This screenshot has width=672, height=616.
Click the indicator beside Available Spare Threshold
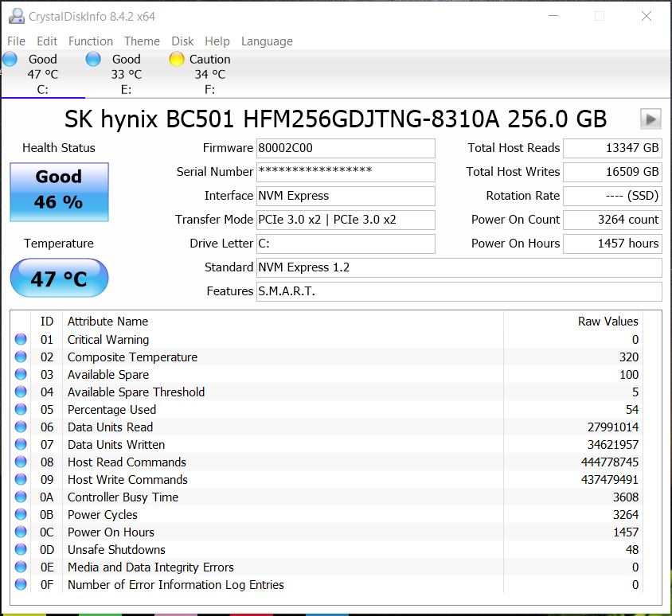click(x=20, y=392)
